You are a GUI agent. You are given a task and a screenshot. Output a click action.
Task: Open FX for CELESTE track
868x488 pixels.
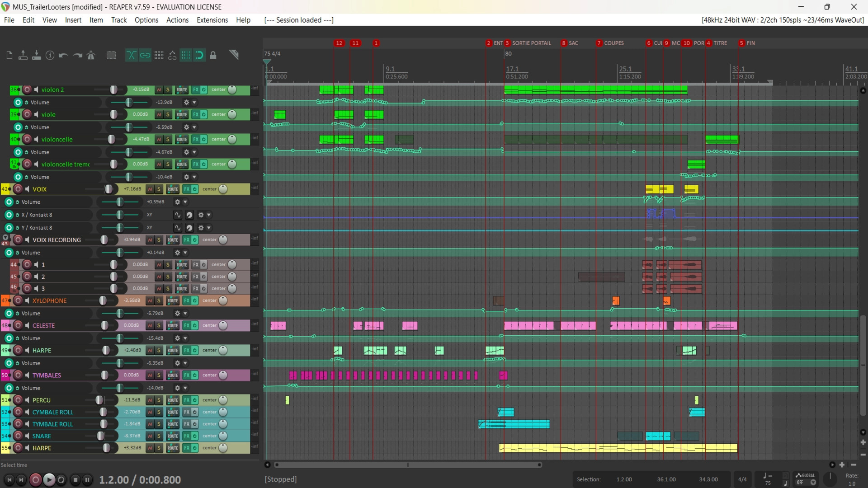(186, 326)
